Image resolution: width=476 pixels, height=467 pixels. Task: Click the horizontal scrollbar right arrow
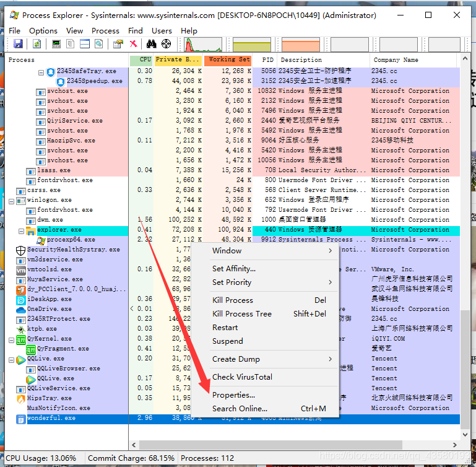tap(455, 445)
